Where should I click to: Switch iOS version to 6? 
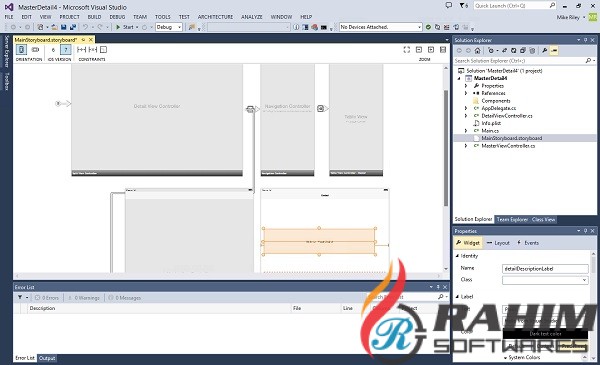[53, 50]
